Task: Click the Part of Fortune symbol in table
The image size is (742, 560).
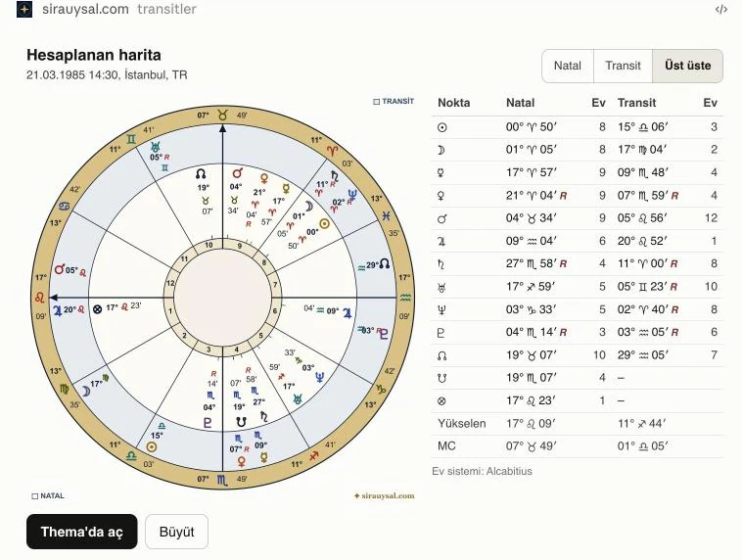Action: point(441,401)
